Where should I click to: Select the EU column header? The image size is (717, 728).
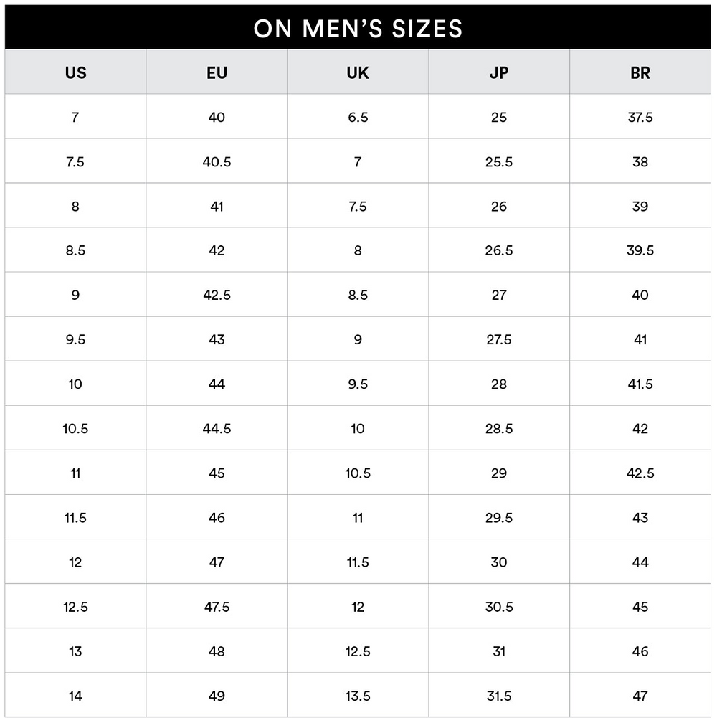click(x=217, y=72)
